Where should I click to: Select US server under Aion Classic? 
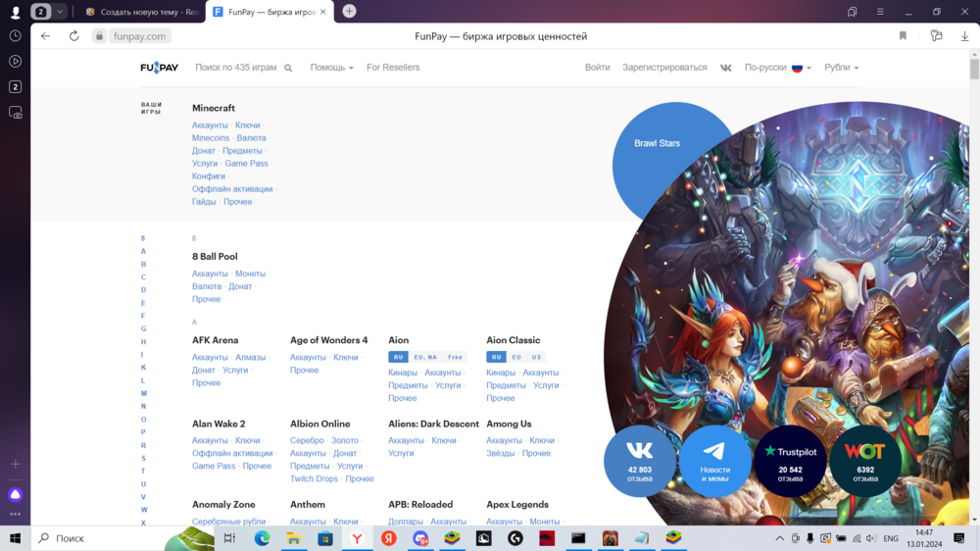click(536, 357)
